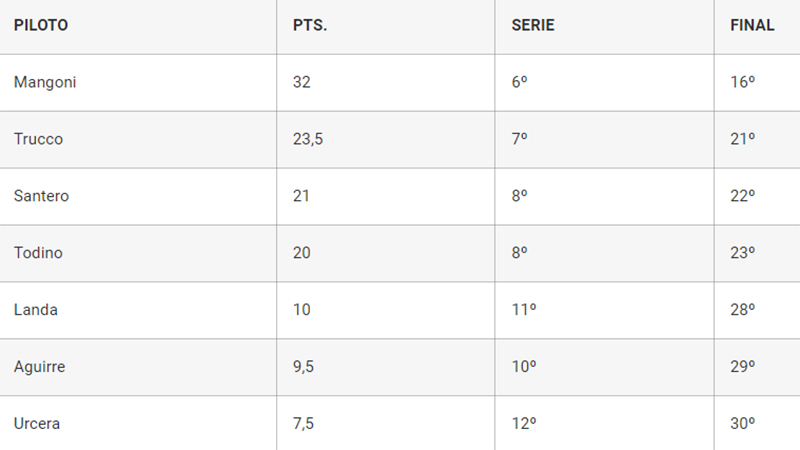
Task: Click Urcera's 30º final position
Action: (742, 424)
